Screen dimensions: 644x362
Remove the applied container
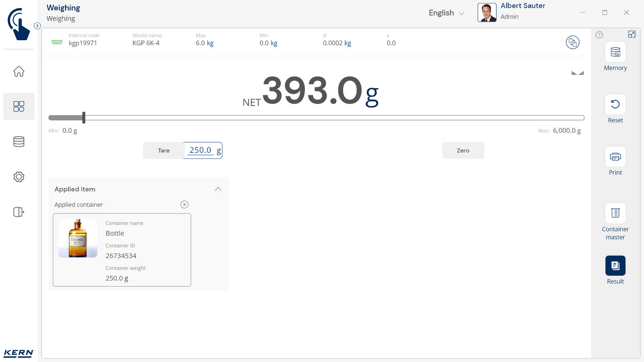[x=184, y=205]
